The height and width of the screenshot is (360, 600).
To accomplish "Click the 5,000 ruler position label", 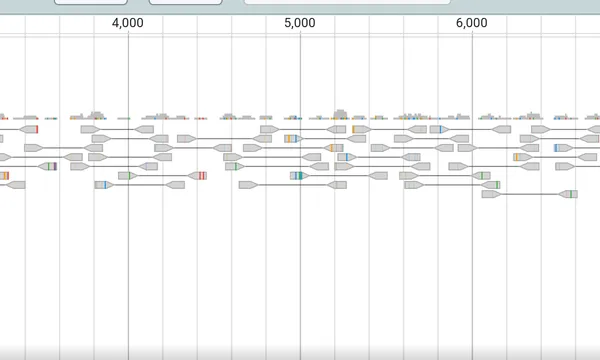I will point(300,23).
